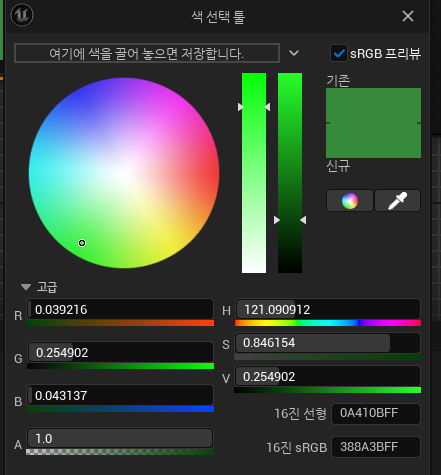Click the 기존 old color swatch
This screenshot has width=441, height=475.
coord(373,105)
